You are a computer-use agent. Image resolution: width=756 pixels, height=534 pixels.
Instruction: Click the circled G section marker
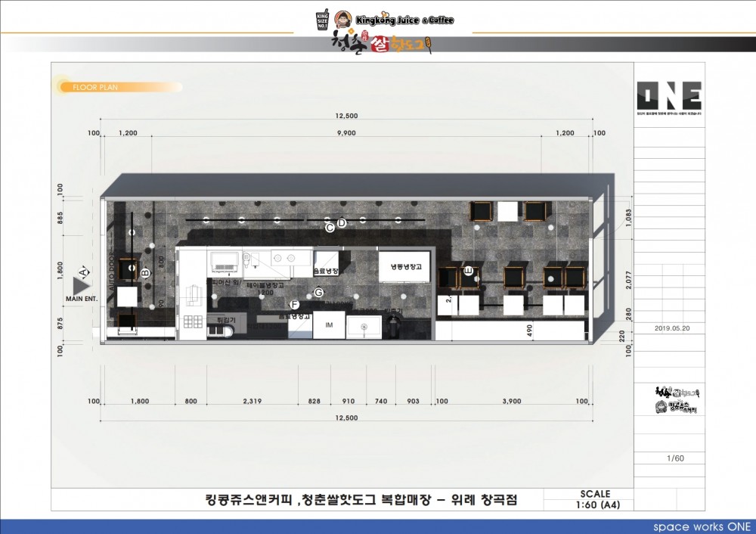pyautogui.click(x=318, y=292)
